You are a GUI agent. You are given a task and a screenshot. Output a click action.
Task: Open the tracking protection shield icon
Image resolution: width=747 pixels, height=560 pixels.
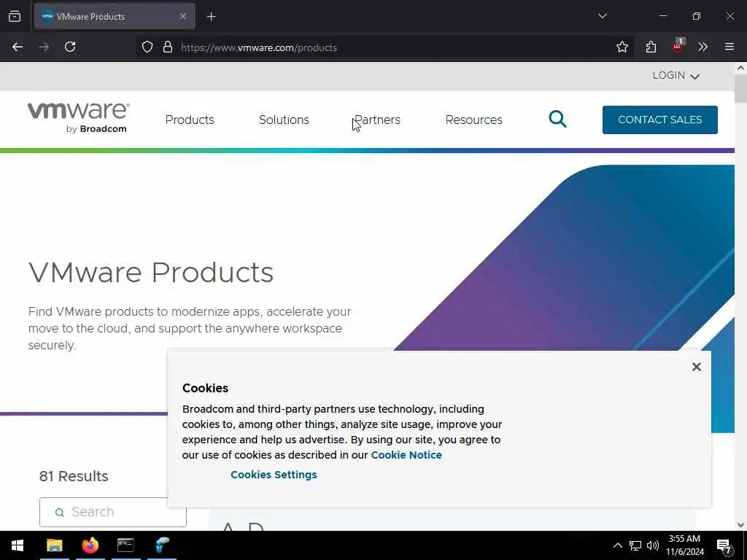click(147, 47)
